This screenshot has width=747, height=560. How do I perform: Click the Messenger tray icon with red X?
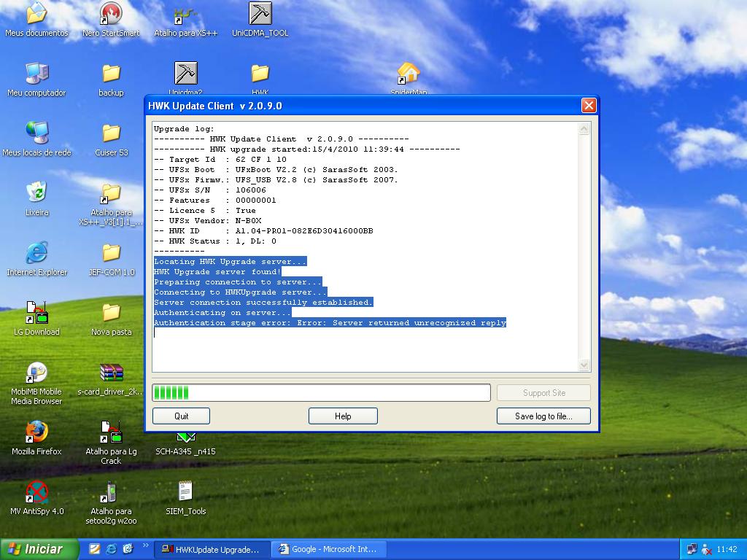(x=706, y=549)
